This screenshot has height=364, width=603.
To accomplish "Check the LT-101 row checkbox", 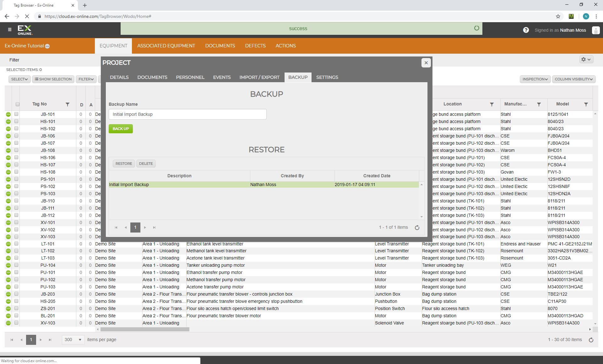I will coord(16,244).
